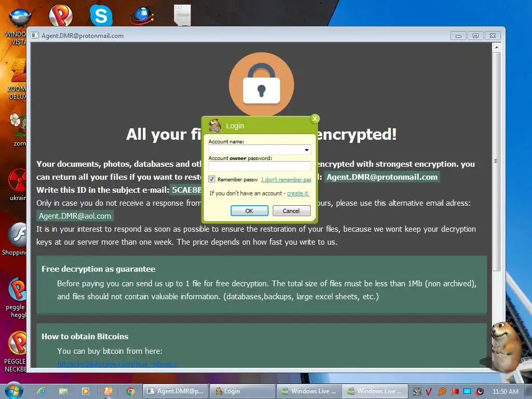
Task: Switch to Agent.DMR@p... taskbar window
Action: (175, 391)
